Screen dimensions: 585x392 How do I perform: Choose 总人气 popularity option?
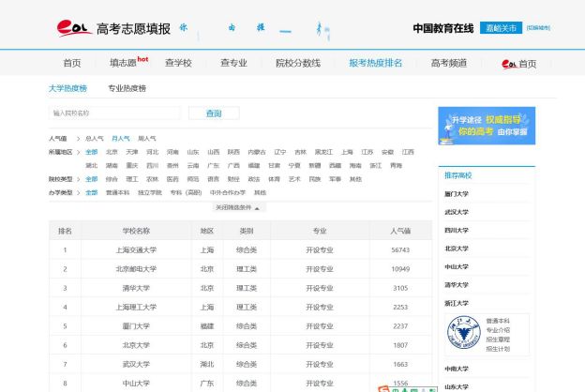(x=95, y=139)
